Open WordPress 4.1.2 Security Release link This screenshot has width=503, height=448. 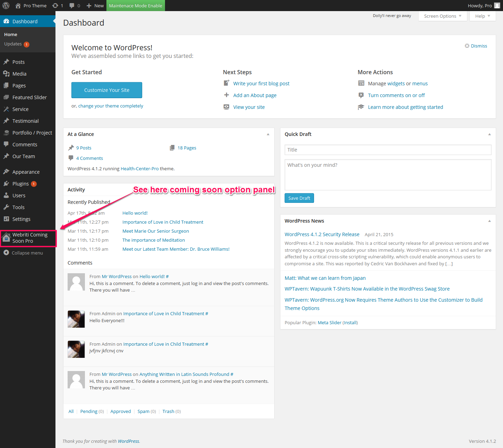322,234
